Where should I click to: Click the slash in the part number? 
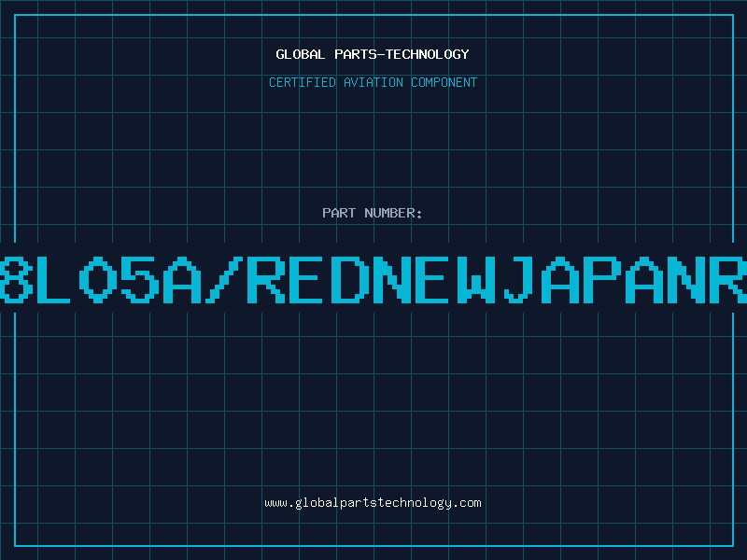tap(224, 280)
